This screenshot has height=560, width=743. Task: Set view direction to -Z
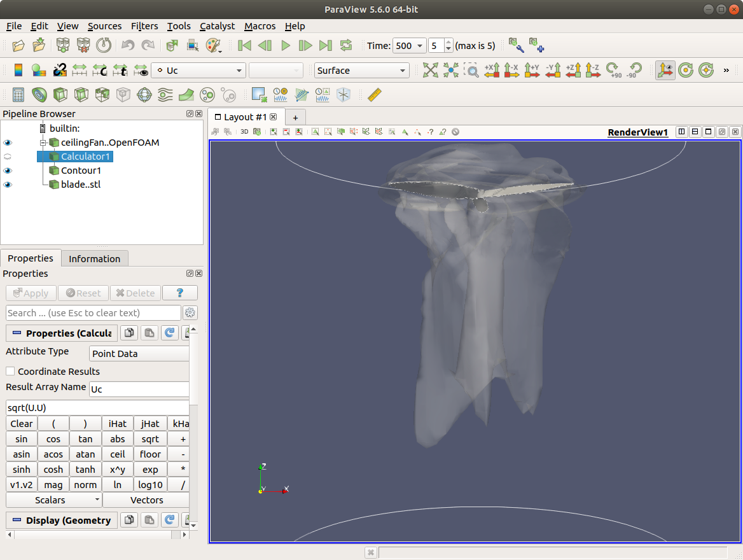[x=593, y=70]
